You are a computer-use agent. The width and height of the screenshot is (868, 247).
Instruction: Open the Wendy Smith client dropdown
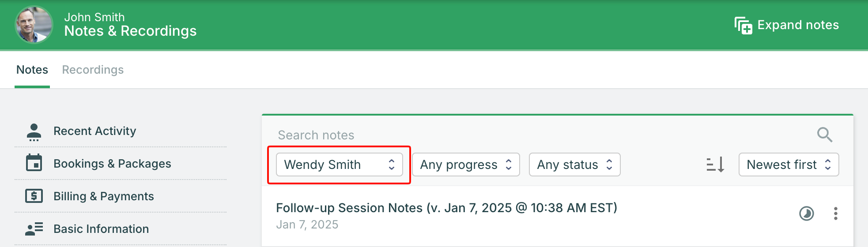[x=339, y=165]
